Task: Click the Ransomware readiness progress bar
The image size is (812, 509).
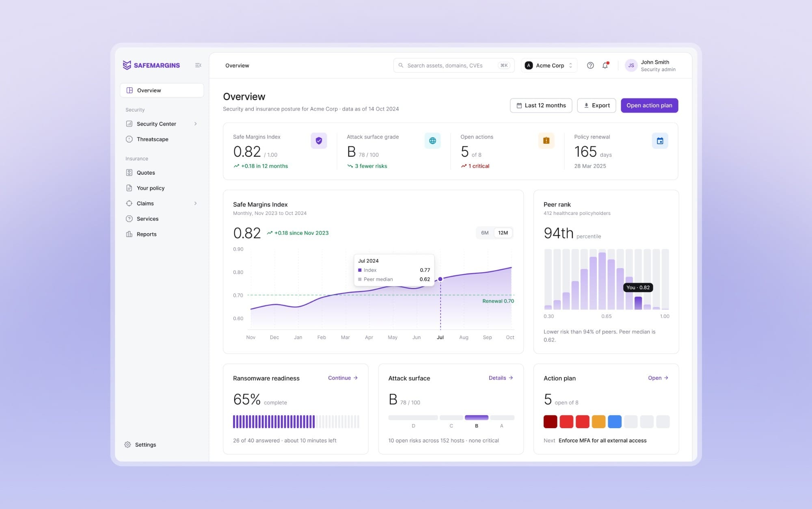Action: click(x=296, y=422)
